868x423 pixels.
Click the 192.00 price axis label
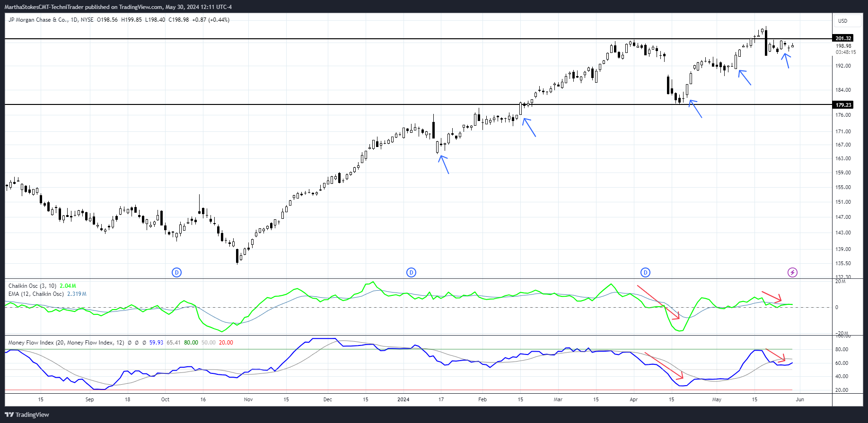843,66
